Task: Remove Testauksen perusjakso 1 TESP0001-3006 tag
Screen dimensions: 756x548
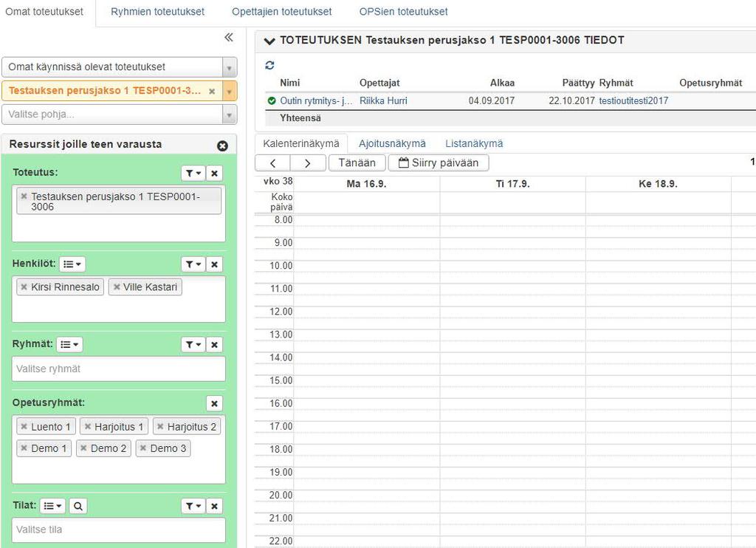Action: pyautogui.click(x=24, y=196)
